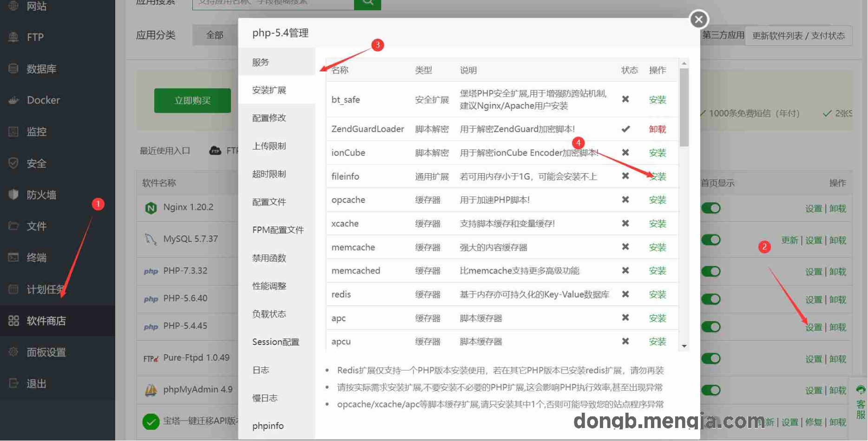
Task: Open the 超时限制 tab
Action: [x=276, y=174]
